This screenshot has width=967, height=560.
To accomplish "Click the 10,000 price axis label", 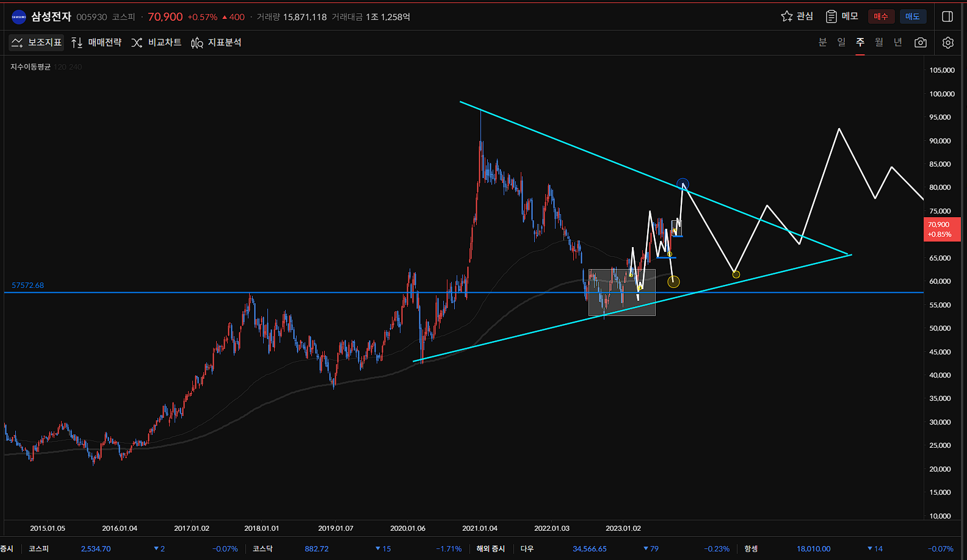I will [x=940, y=516].
